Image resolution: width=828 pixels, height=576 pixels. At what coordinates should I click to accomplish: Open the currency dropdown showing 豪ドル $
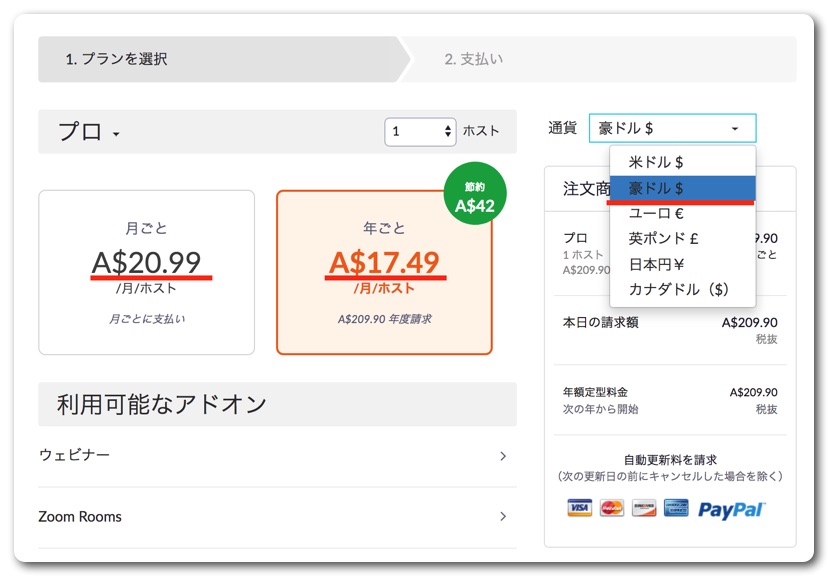(672, 128)
